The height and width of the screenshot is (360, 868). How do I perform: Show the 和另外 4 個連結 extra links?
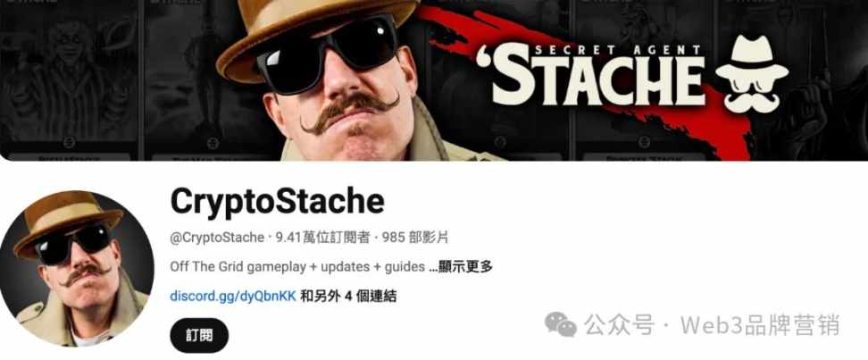[x=348, y=297]
